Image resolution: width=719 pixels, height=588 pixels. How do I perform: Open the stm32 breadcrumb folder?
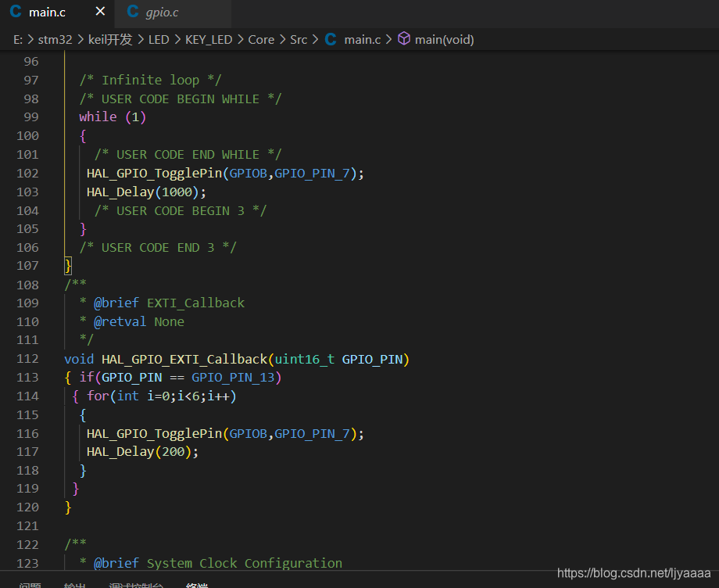coord(55,40)
